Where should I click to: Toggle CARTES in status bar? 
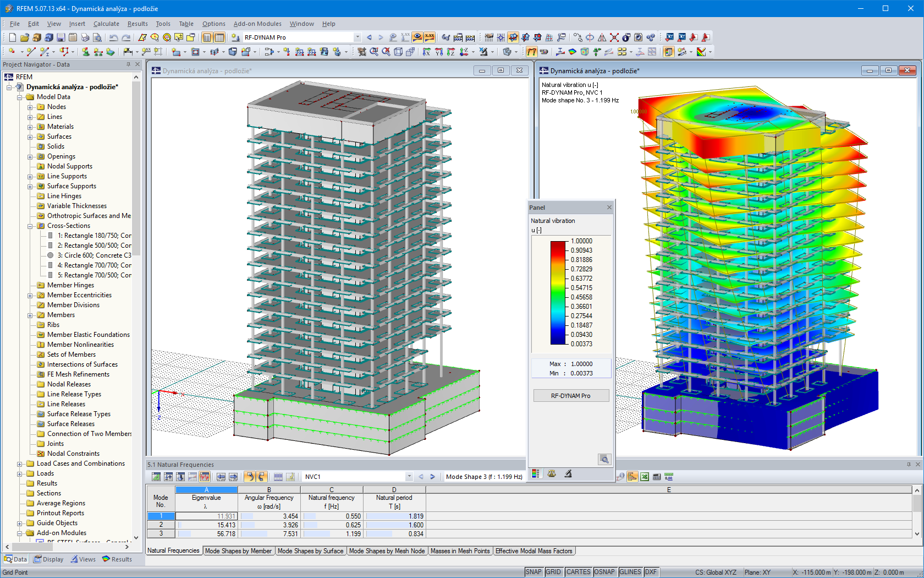click(578, 572)
